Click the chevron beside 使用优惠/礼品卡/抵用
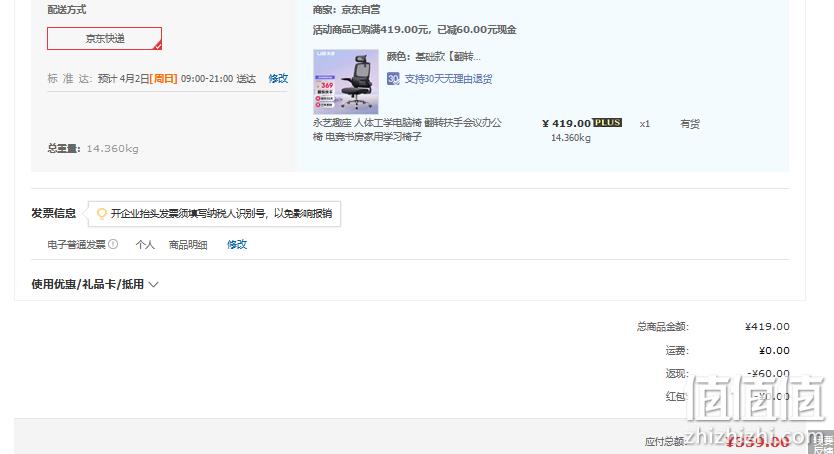Screen dimensions: 834x454 point(153,284)
